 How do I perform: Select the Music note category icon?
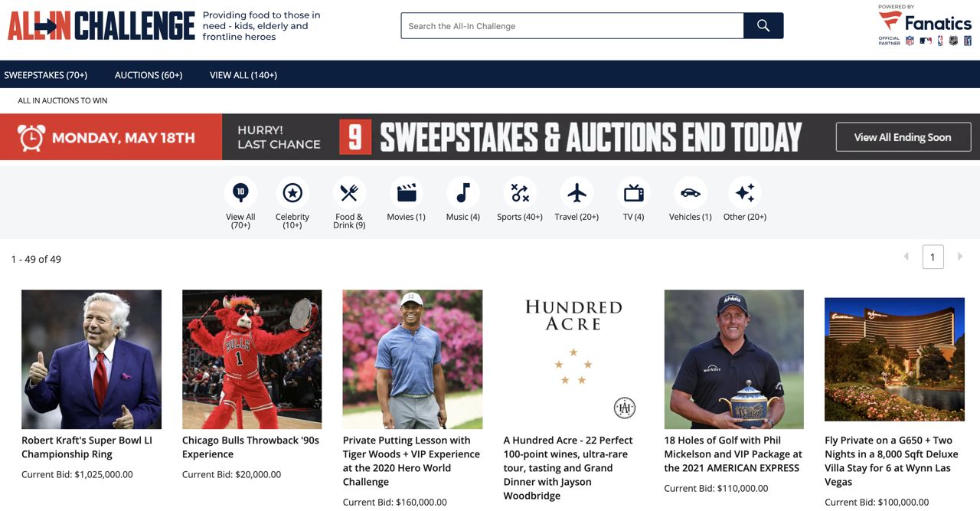(463, 193)
